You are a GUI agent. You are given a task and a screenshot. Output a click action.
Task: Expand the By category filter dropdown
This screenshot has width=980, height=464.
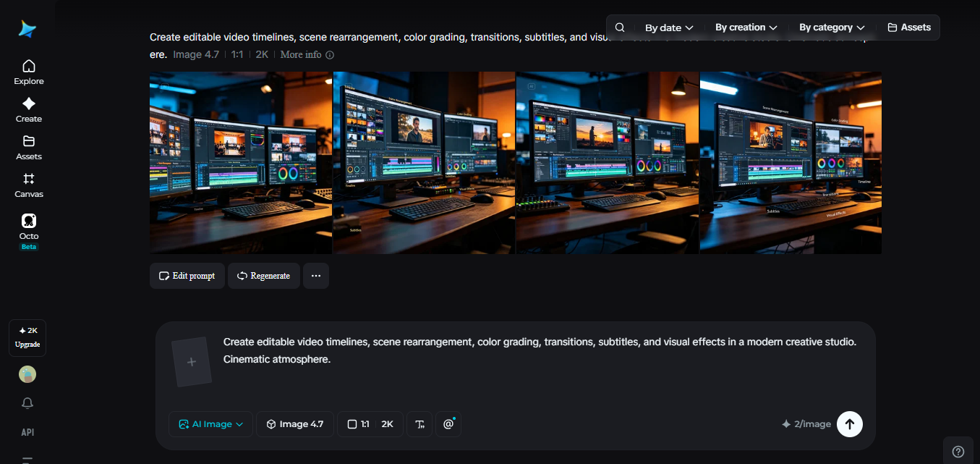[832, 28]
